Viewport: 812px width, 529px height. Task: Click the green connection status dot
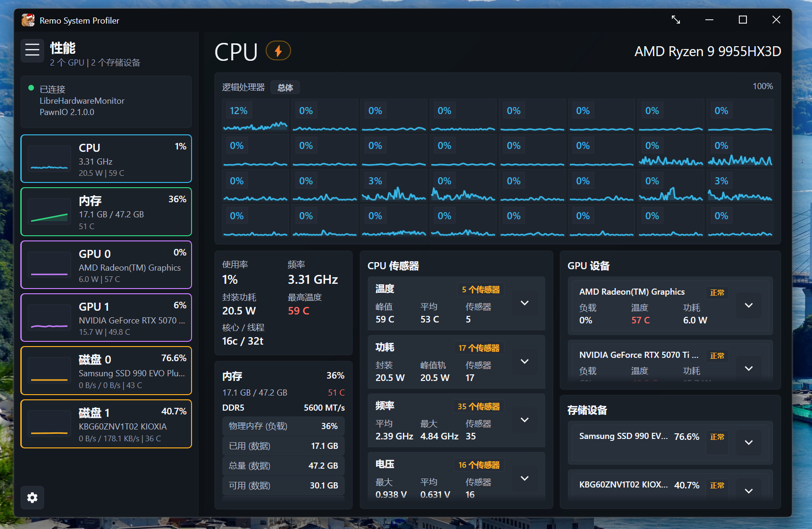coord(31,88)
